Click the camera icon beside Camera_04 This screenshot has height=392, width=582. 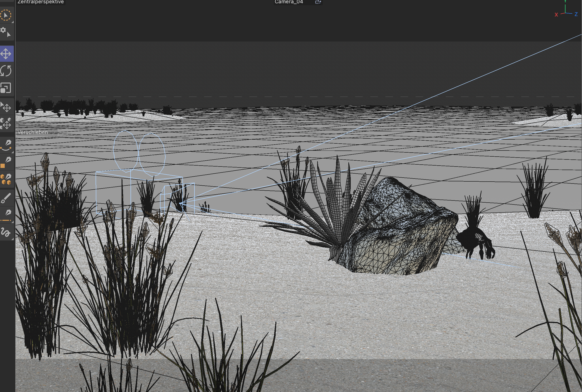click(x=318, y=2)
